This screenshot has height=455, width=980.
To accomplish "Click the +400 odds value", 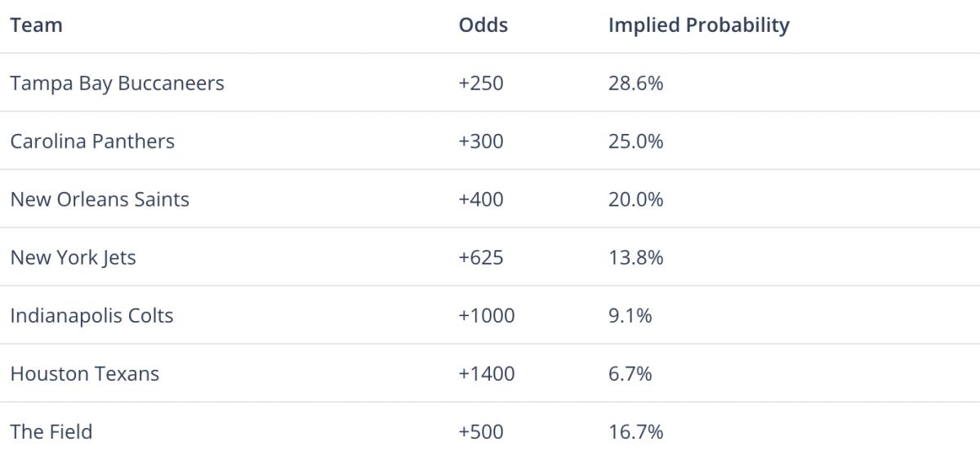I will (482, 199).
